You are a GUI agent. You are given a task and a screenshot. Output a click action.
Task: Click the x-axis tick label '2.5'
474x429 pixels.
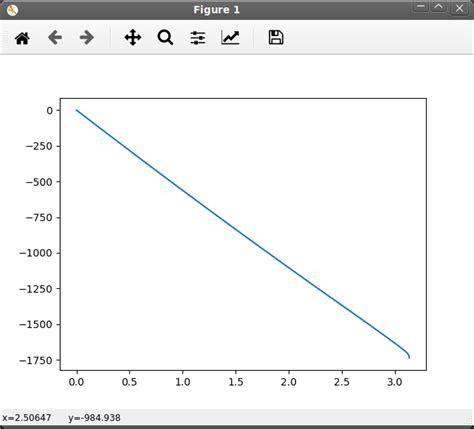pos(342,382)
